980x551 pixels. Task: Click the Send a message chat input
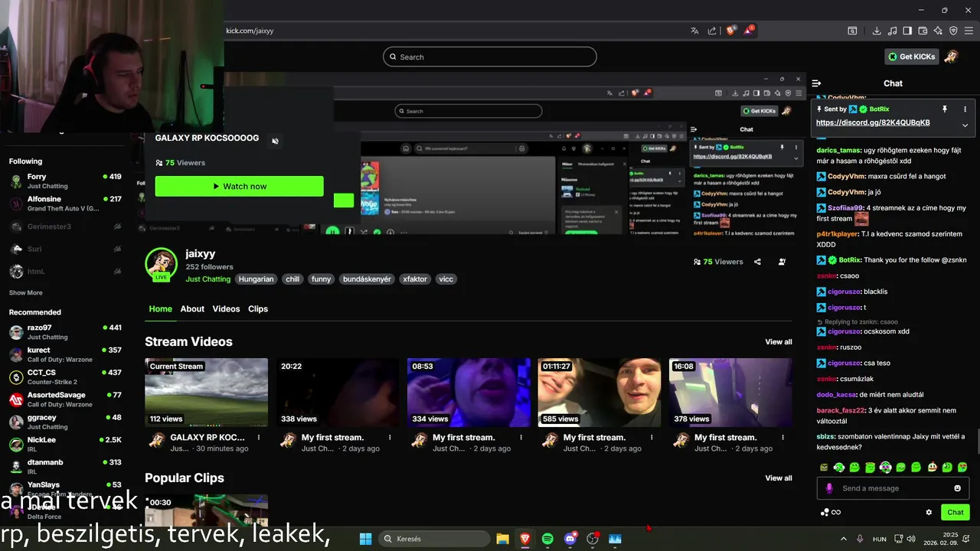click(x=893, y=488)
